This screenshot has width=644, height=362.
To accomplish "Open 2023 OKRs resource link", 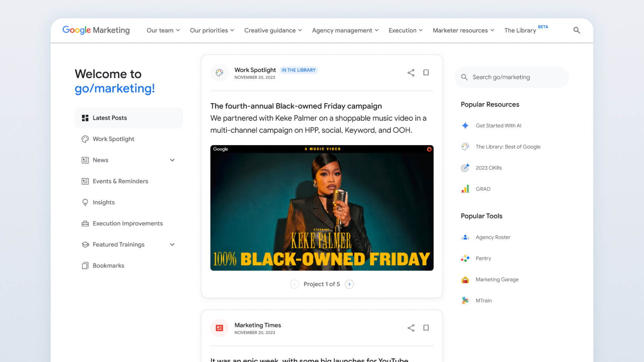I will click(489, 168).
